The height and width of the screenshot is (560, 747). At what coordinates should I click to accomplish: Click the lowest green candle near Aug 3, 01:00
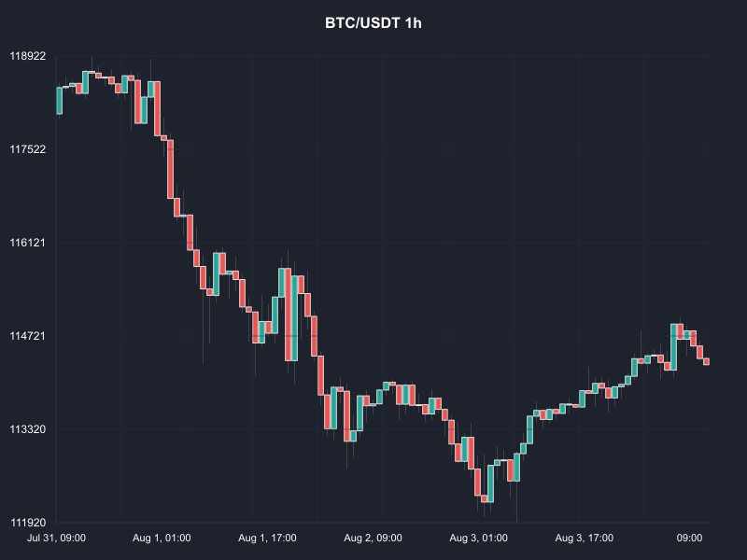click(490, 483)
